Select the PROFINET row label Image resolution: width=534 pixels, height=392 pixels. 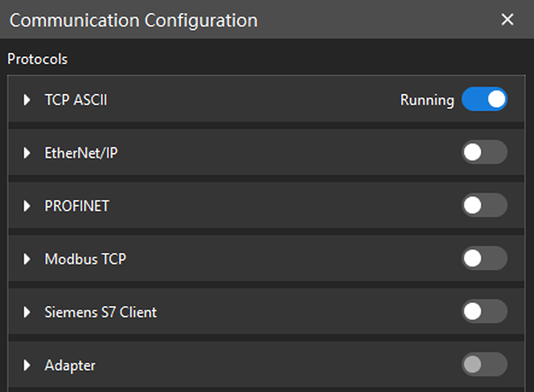click(x=77, y=206)
